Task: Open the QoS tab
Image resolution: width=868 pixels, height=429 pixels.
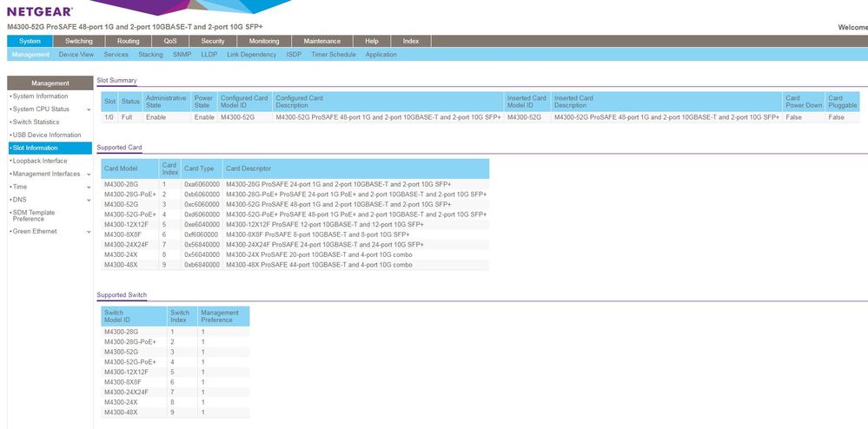Action: tap(170, 41)
